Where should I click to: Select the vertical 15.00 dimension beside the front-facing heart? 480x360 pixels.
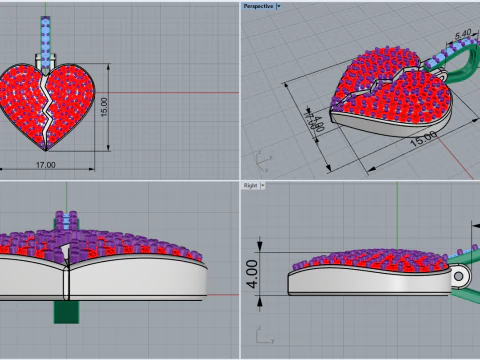click(x=104, y=107)
